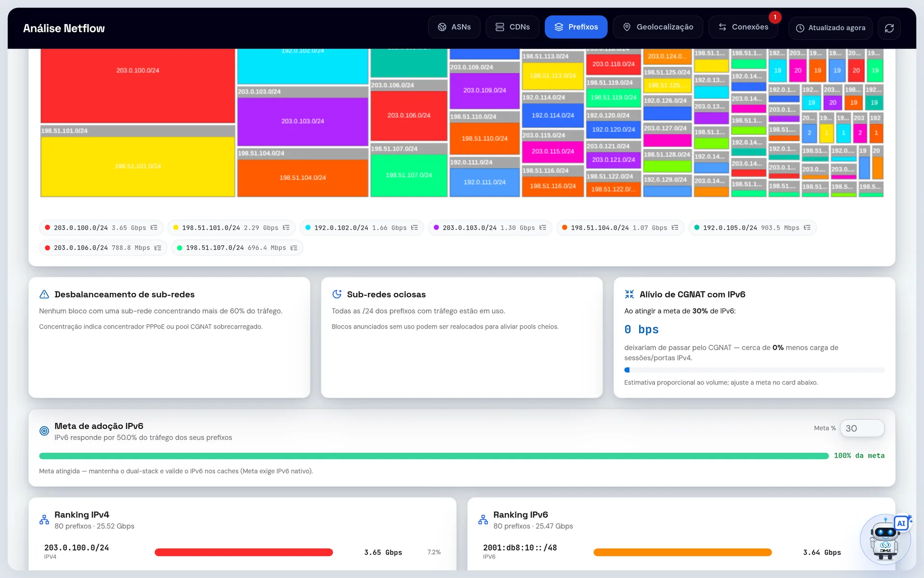Viewport: 924px width, 578px height.
Task: Select the Prefixos tab
Action: coord(576,27)
